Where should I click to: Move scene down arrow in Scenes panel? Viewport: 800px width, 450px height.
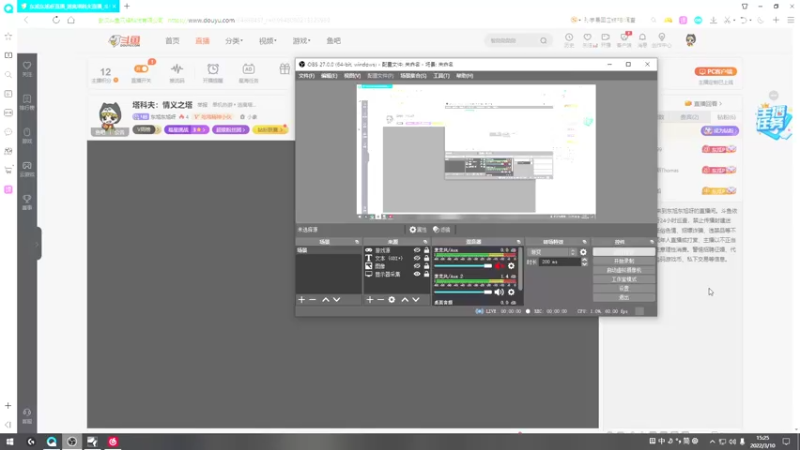337,299
